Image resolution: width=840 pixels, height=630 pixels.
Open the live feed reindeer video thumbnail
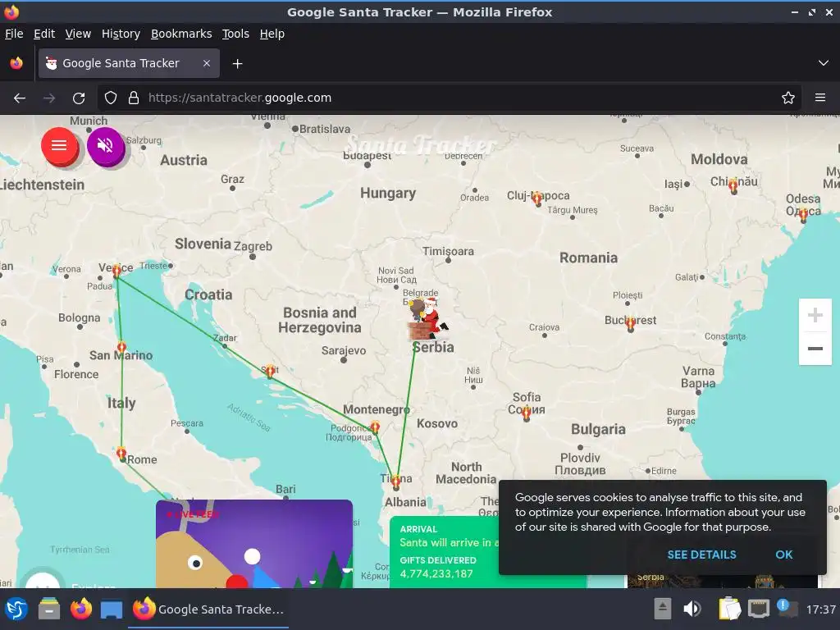(254, 544)
